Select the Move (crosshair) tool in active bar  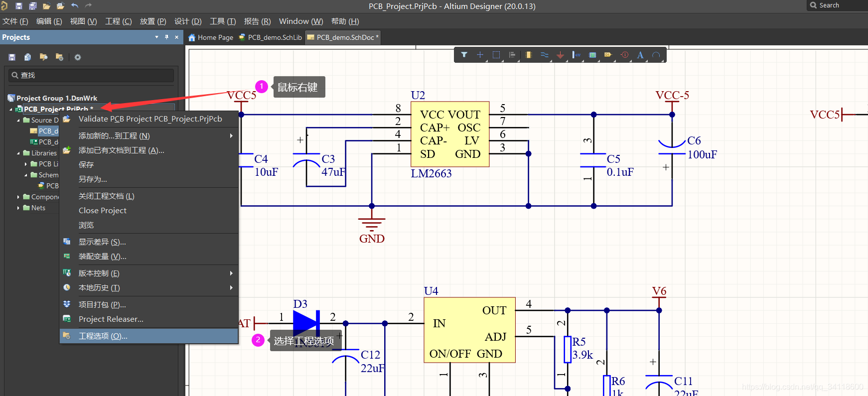pos(480,55)
